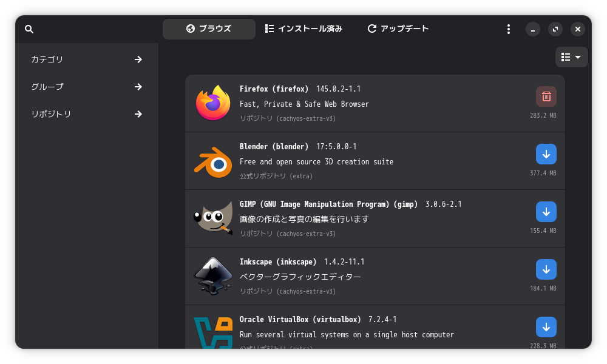Click the Oracle VirtualBox logo icon
The width and height of the screenshot is (607, 364).
coord(213,332)
